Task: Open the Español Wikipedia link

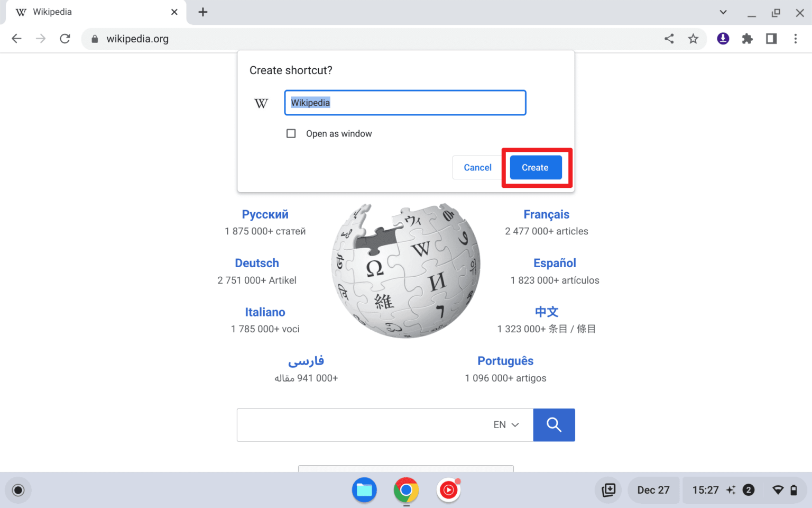Action: (555, 263)
